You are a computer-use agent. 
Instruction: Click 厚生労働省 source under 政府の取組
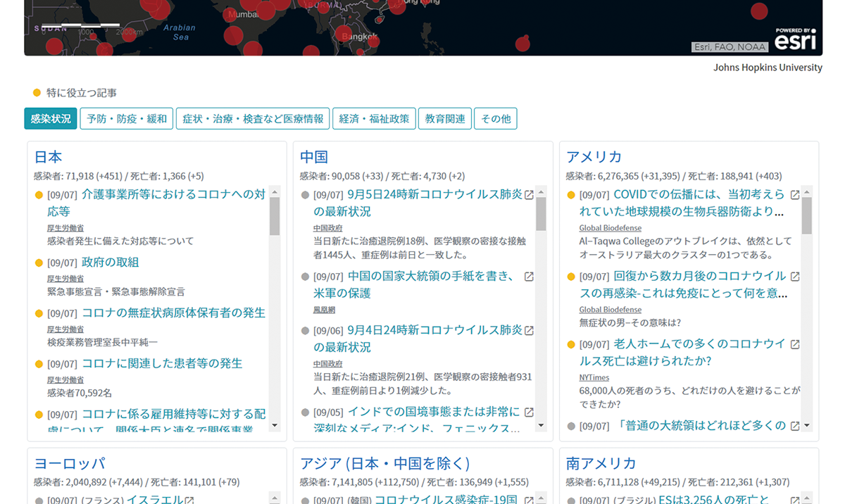[x=65, y=279]
